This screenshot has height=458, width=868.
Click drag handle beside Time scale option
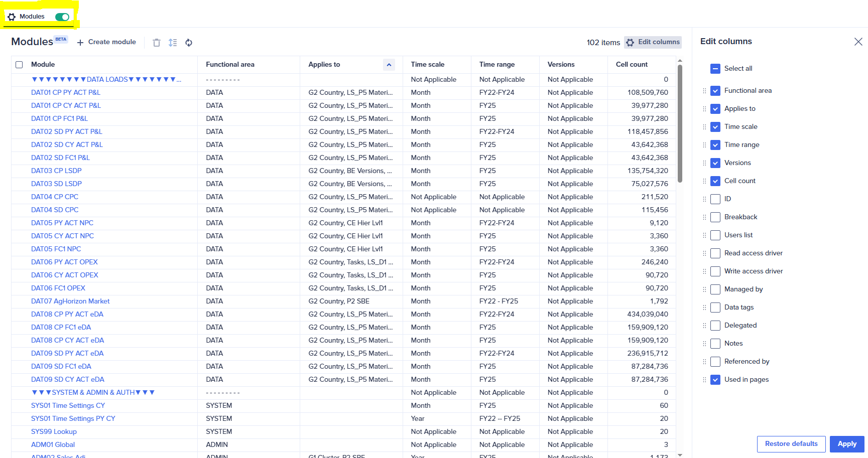(704, 127)
